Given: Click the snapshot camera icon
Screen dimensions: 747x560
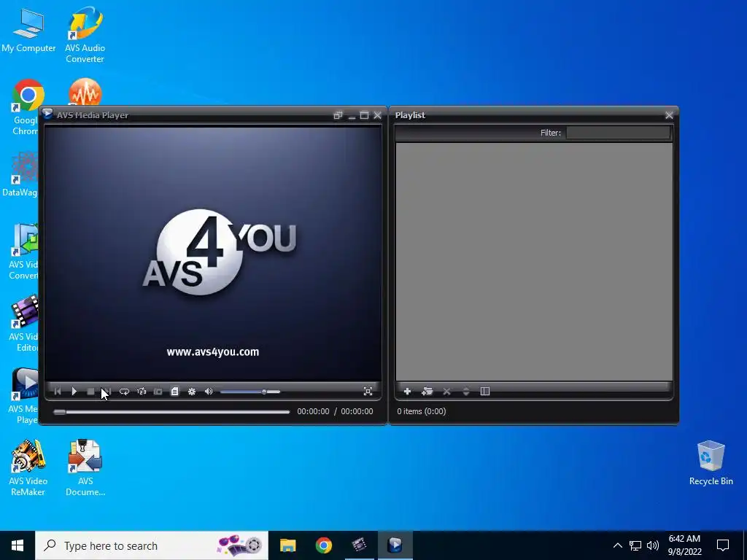Looking at the screenshot, I should click(158, 392).
